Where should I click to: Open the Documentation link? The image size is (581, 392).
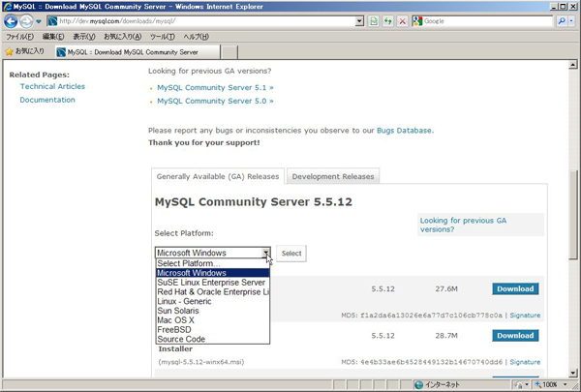[47, 100]
